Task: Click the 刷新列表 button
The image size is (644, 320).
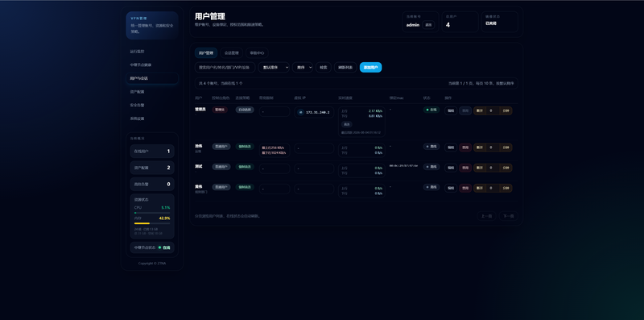Action: [345, 67]
